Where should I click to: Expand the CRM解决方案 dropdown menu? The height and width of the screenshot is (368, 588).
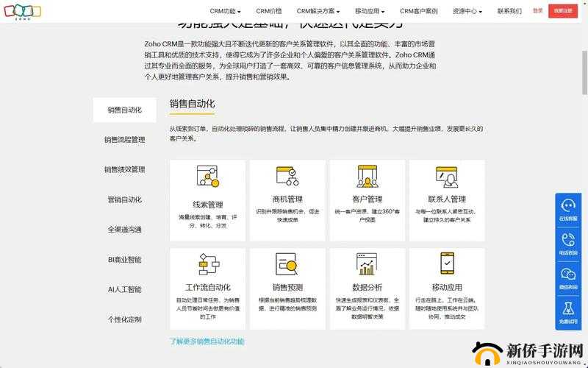pyautogui.click(x=318, y=11)
